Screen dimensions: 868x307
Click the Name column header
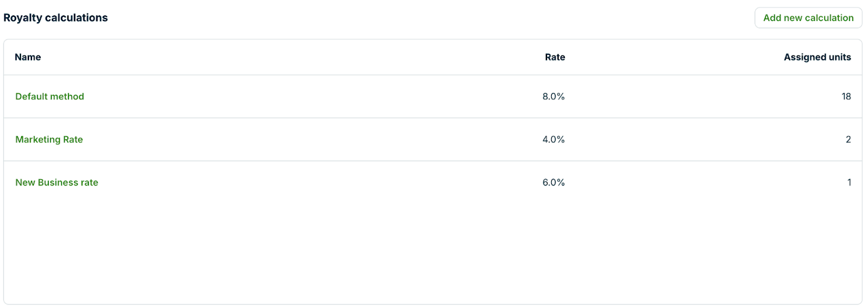pos(28,57)
